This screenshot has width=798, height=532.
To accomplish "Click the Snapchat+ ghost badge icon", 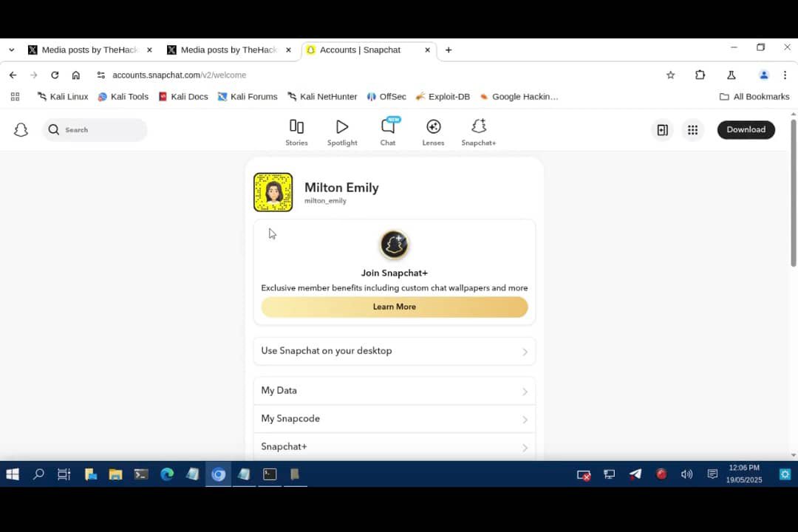I will (x=394, y=245).
